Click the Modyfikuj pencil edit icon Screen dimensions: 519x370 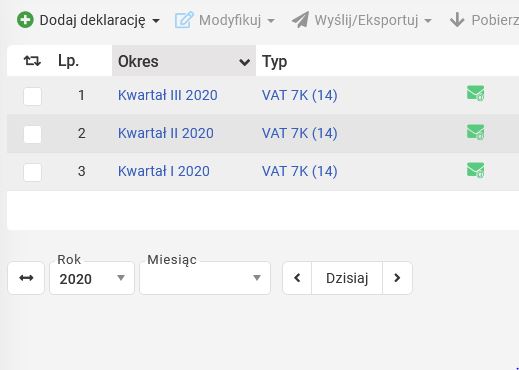click(x=184, y=20)
